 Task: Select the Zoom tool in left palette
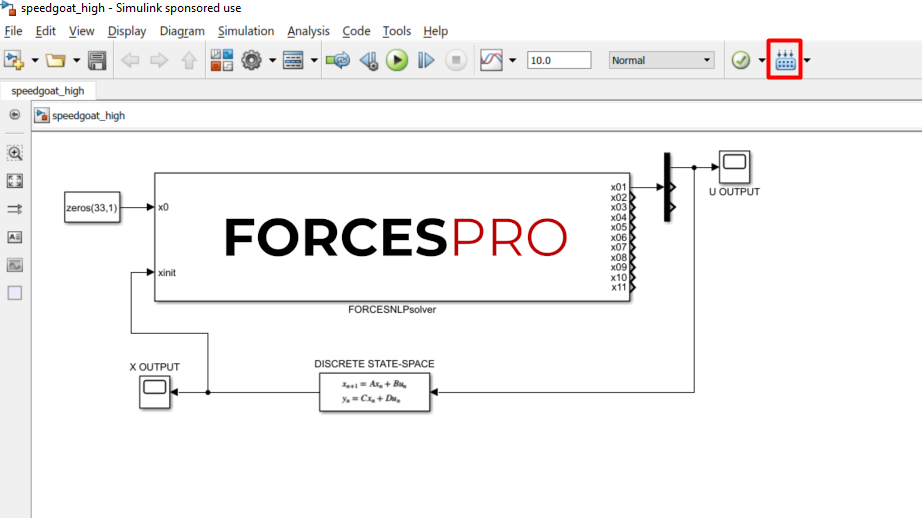click(x=15, y=153)
